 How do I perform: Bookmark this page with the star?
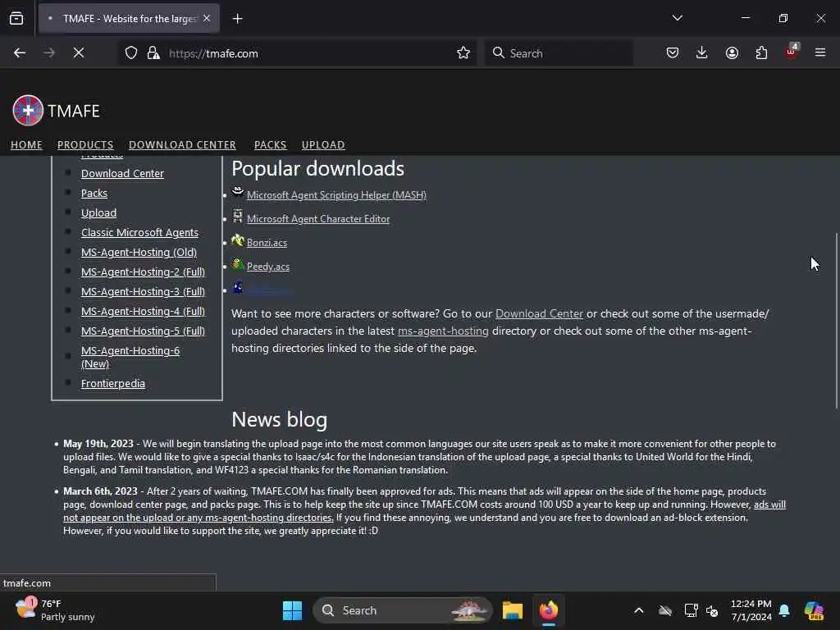[x=463, y=52]
